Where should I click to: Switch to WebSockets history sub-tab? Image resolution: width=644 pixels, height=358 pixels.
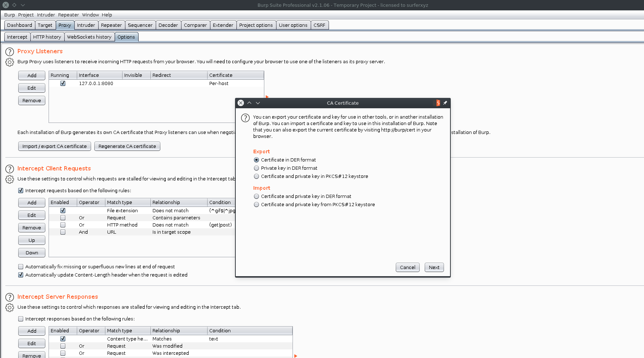click(89, 37)
